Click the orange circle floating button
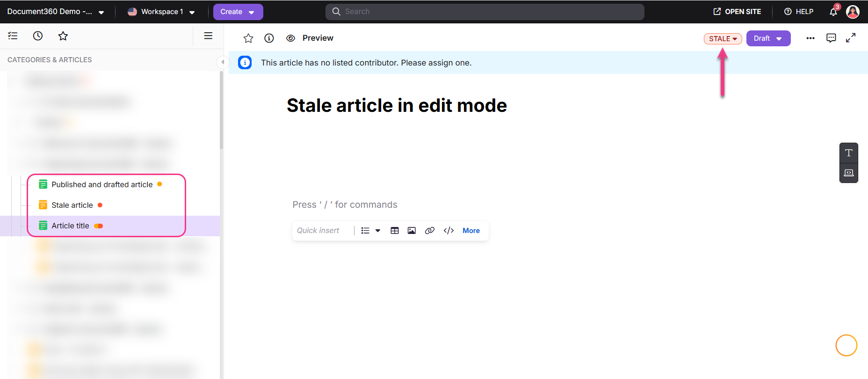868x379 pixels. pos(846,345)
